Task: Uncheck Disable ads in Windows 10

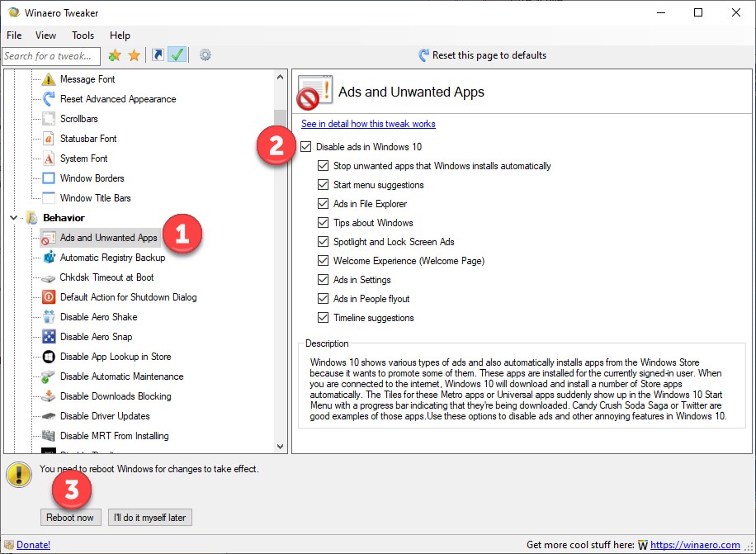Action: [x=307, y=147]
